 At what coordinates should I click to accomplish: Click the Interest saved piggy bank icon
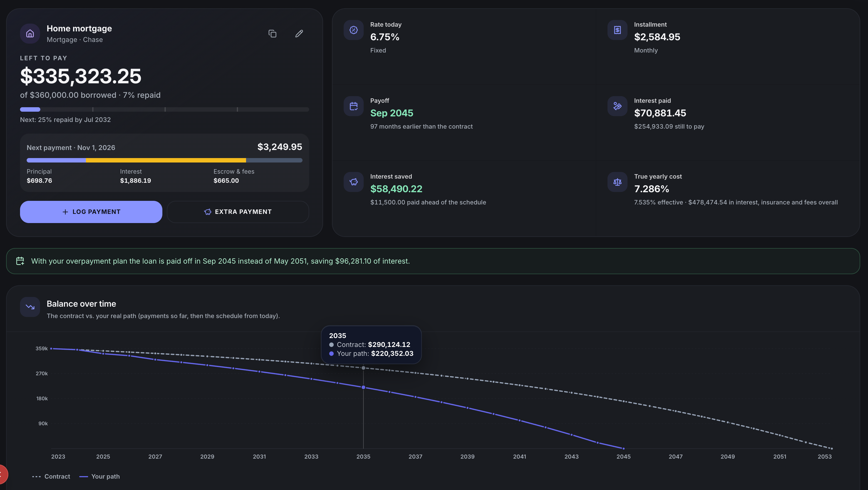coord(353,182)
